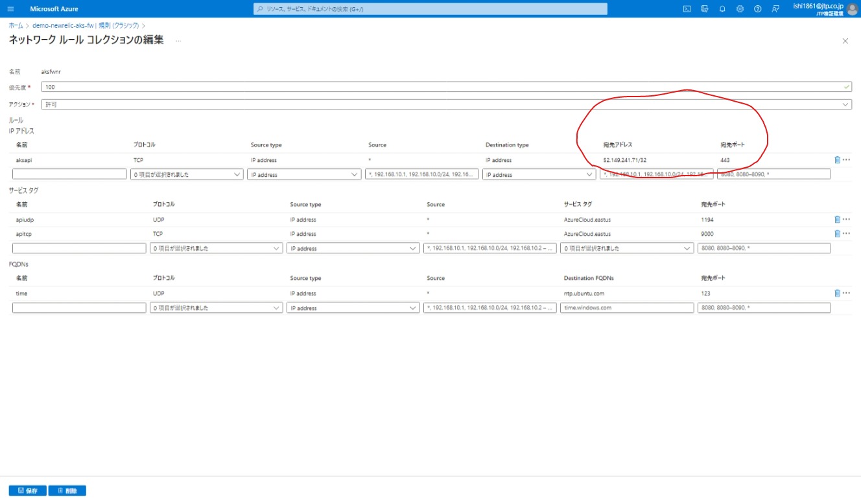Click destination port field in FQDNs row
This screenshot has height=504, width=861.
click(x=764, y=308)
